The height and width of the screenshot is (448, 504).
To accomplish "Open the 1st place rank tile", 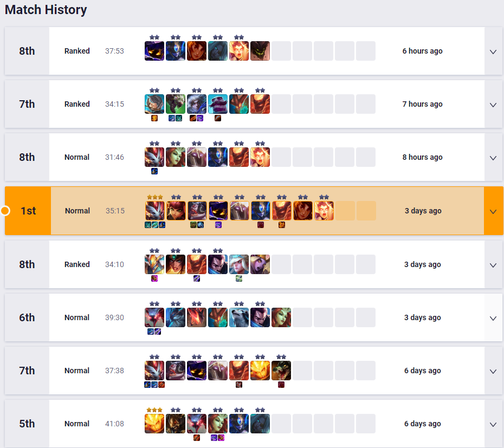I will click(28, 211).
